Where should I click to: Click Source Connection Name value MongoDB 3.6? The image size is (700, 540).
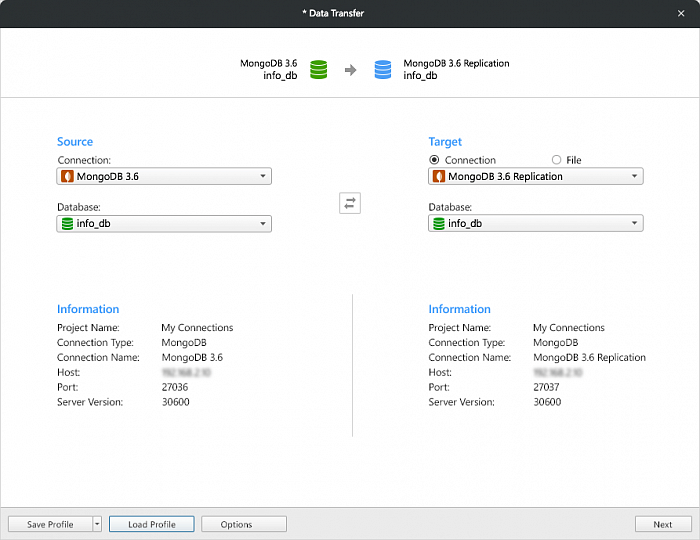[192, 357]
